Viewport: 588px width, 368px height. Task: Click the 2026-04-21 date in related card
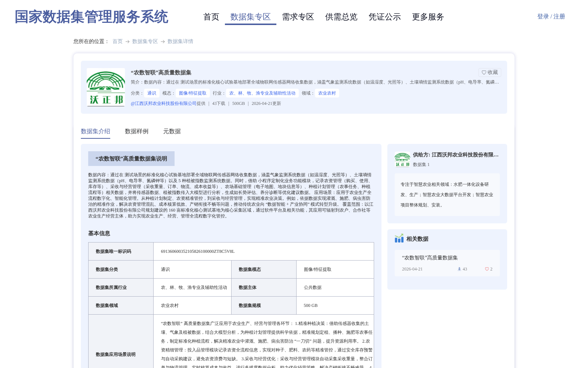[412, 269]
